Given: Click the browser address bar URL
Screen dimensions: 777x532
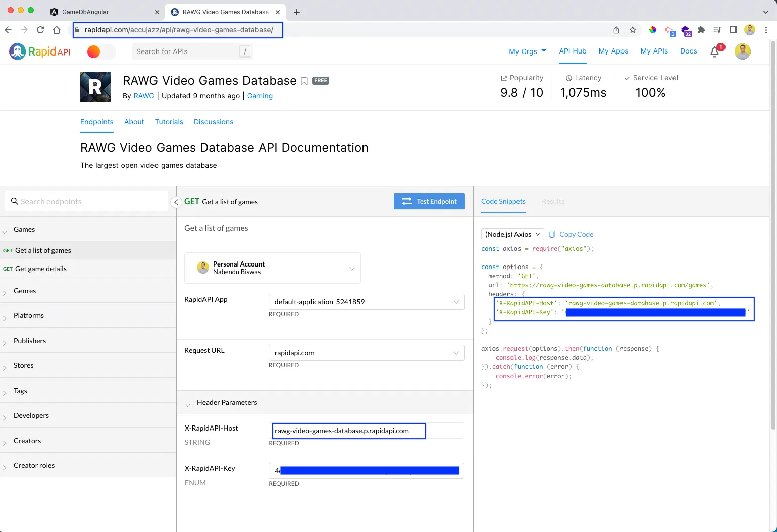Looking at the screenshot, I should tap(179, 30).
